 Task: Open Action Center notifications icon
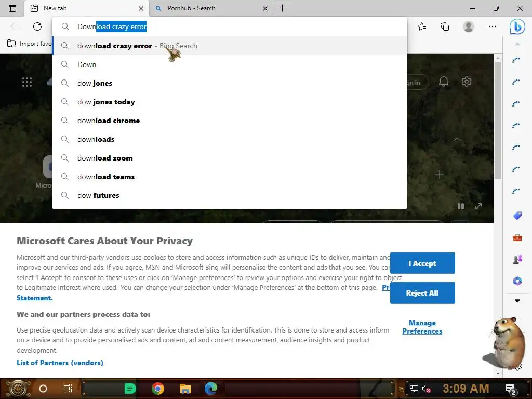point(511,390)
